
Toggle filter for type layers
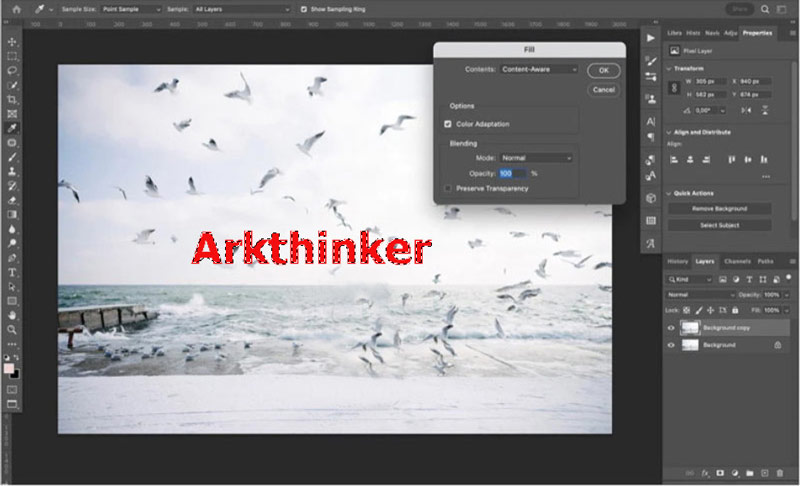coord(749,279)
